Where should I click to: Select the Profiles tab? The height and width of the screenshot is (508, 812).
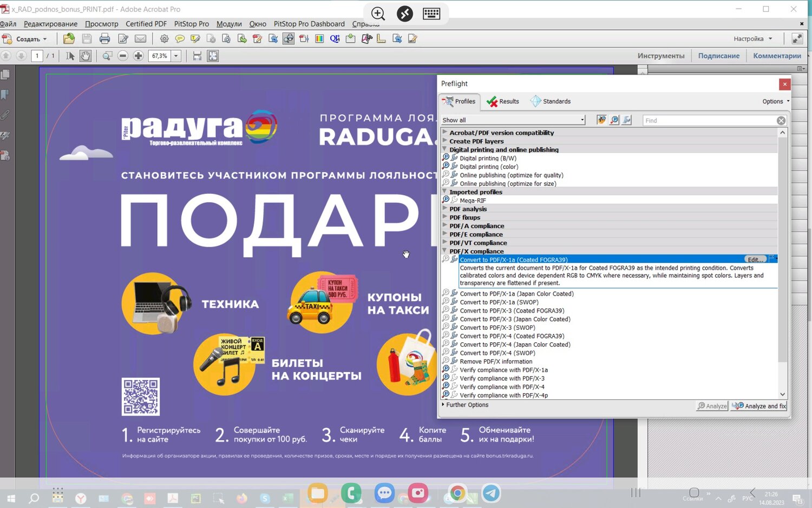459,101
